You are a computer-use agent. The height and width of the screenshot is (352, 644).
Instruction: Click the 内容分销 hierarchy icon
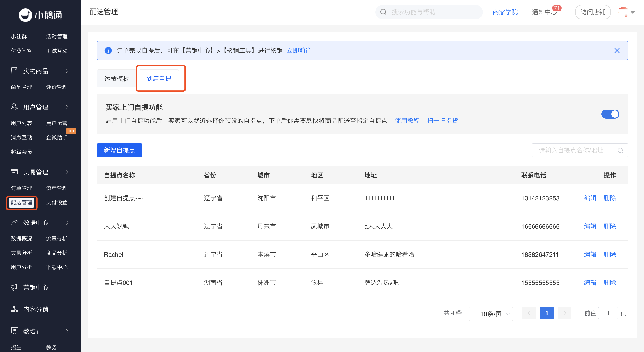click(14, 309)
